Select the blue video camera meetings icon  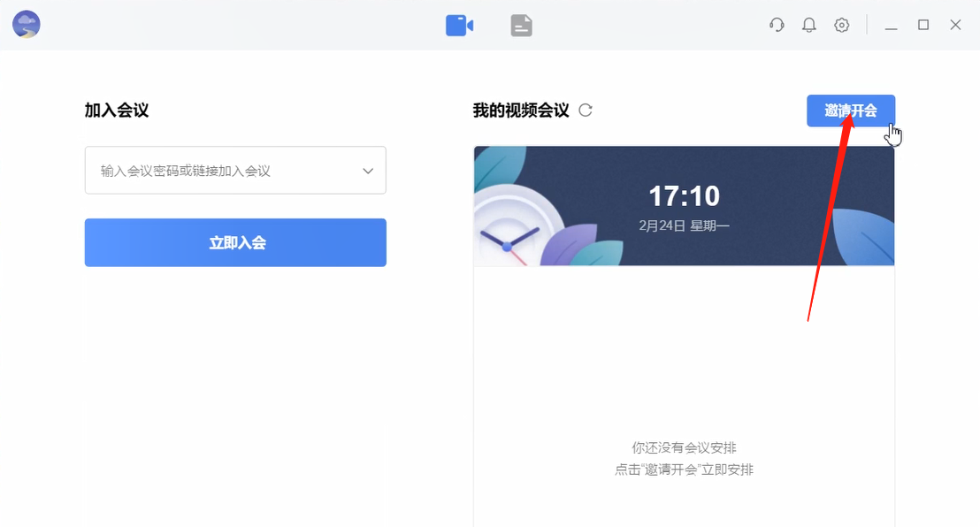pyautogui.click(x=458, y=25)
